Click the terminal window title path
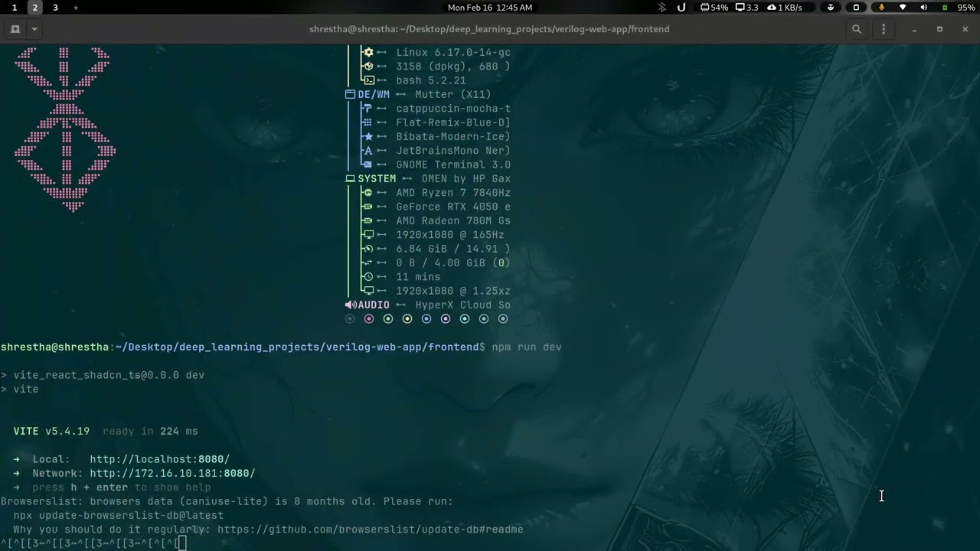 (x=489, y=29)
